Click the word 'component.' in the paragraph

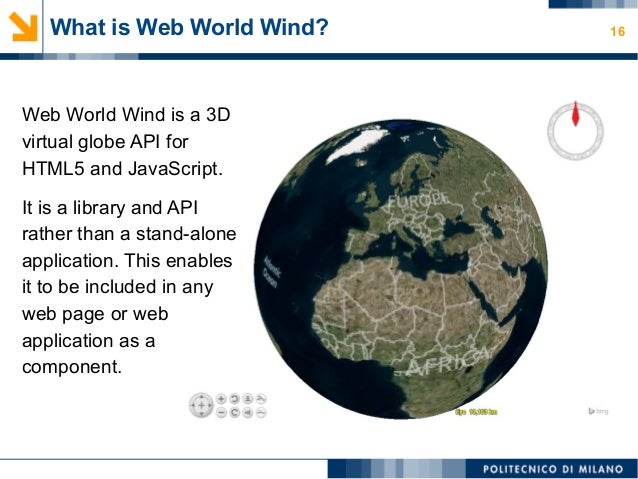[x=72, y=367]
